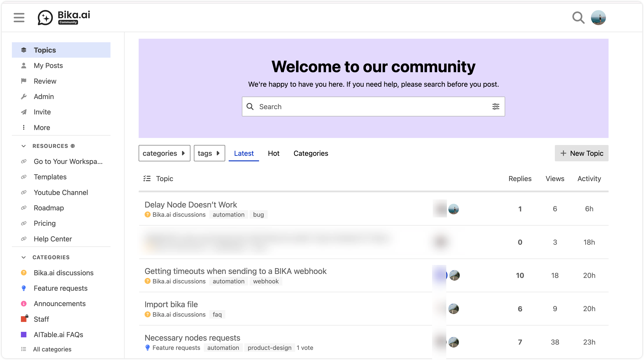The height and width of the screenshot is (360, 644).
Task: Click the Topics layers icon
Action: [24, 50]
